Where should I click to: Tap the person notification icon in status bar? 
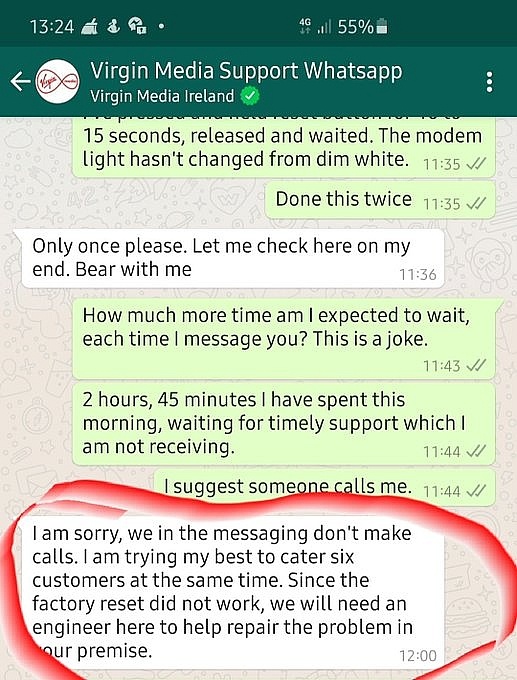(x=114, y=26)
